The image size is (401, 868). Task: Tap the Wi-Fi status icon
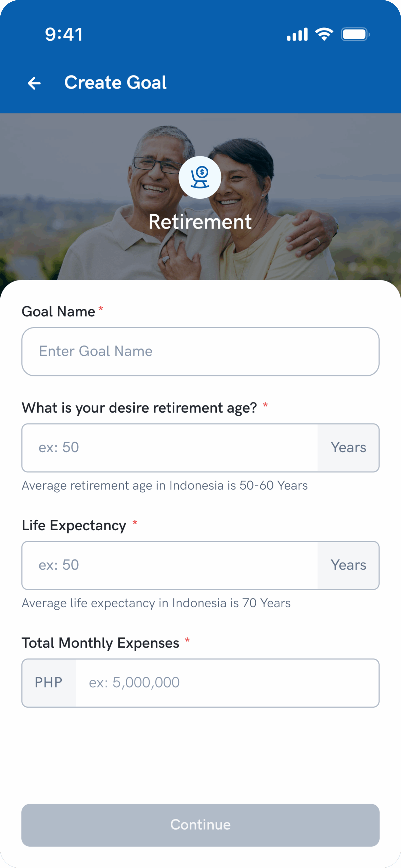[324, 34]
